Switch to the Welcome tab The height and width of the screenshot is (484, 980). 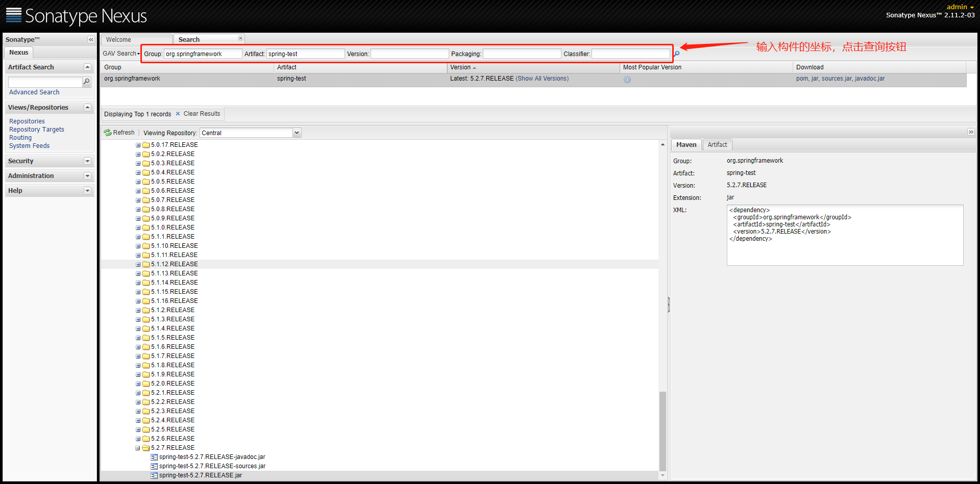[x=136, y=39]
